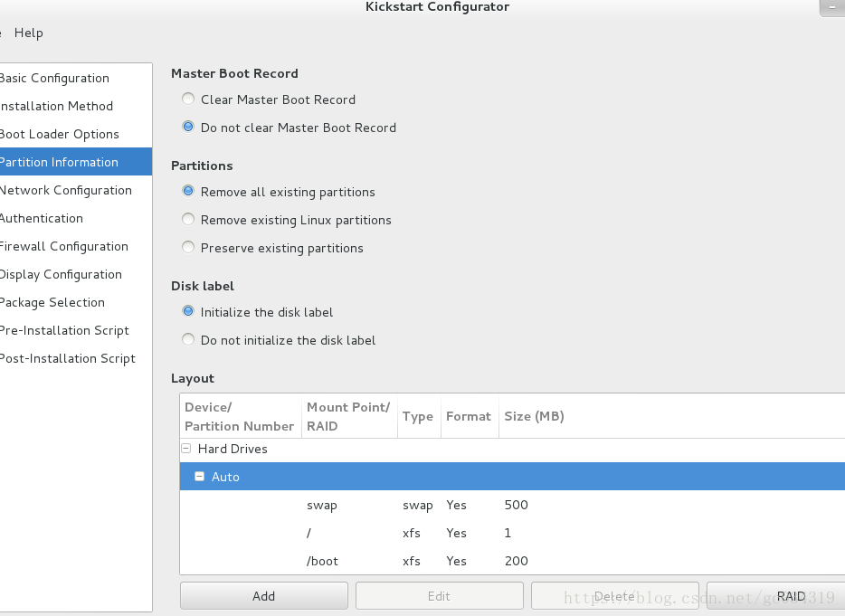Click the Type column header

(419, 416)
